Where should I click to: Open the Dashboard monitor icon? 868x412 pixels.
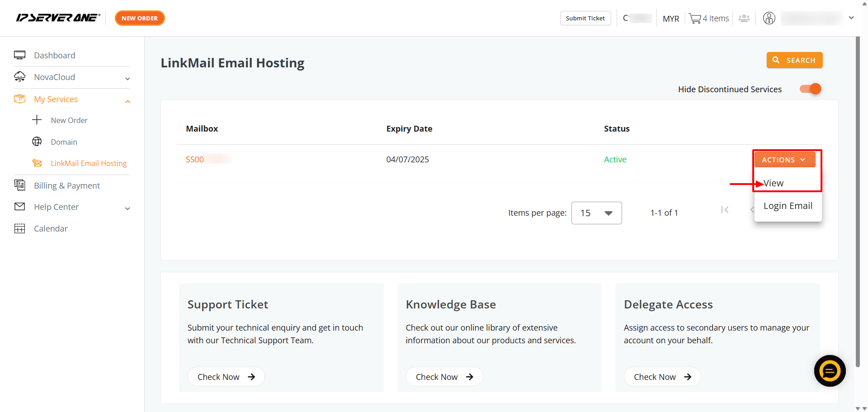pyautogui.click(x=19, y=55)
